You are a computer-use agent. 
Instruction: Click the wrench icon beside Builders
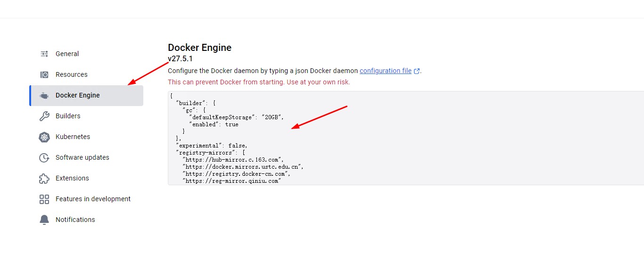point(44,116)
